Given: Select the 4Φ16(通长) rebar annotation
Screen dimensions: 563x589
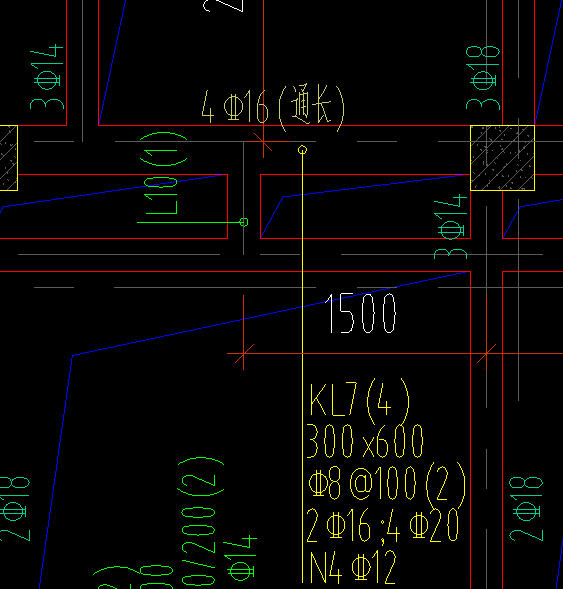Looking at the screenshot, I should (273, 108).
